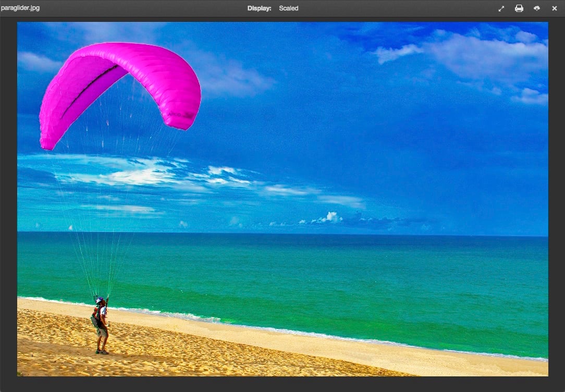Click the cloud download icon
The image size is (565, 392).
(x=537, y=8)
